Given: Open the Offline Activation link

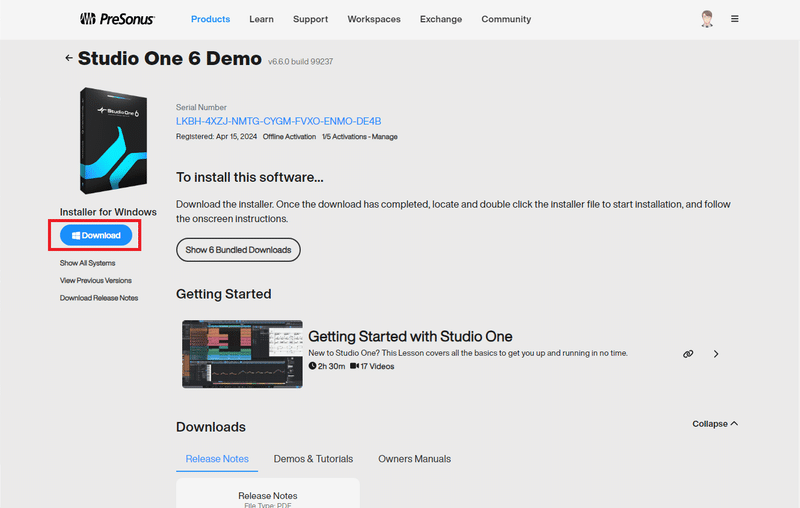Looking at the screenshot, I should (x=289, y=137).
